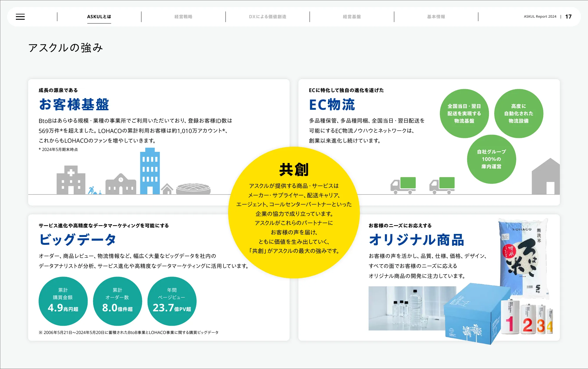The image size is (588, 369).
Task: Click the EC物流 heading
Action: 332,104
